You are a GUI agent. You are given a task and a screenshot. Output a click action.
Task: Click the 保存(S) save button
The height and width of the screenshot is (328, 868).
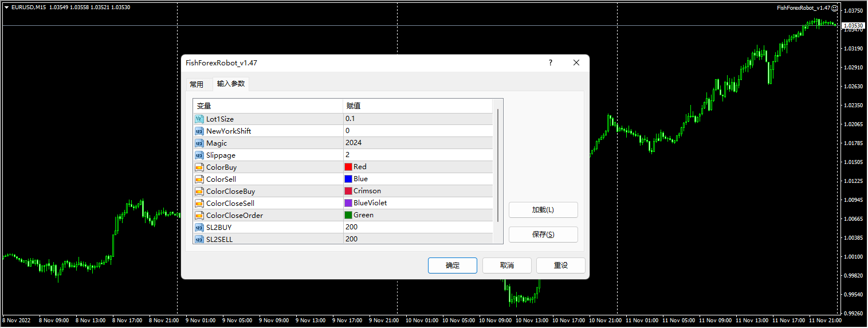(x=543, y=235)
